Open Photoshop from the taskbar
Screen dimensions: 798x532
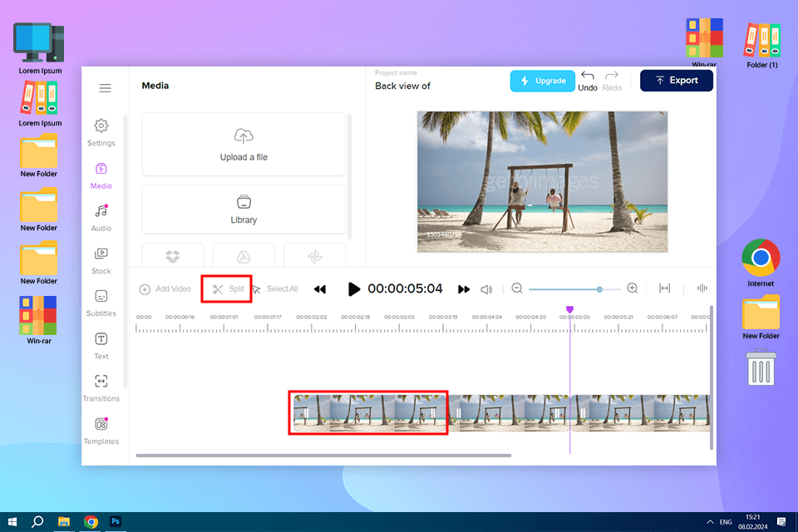(116, 522)
